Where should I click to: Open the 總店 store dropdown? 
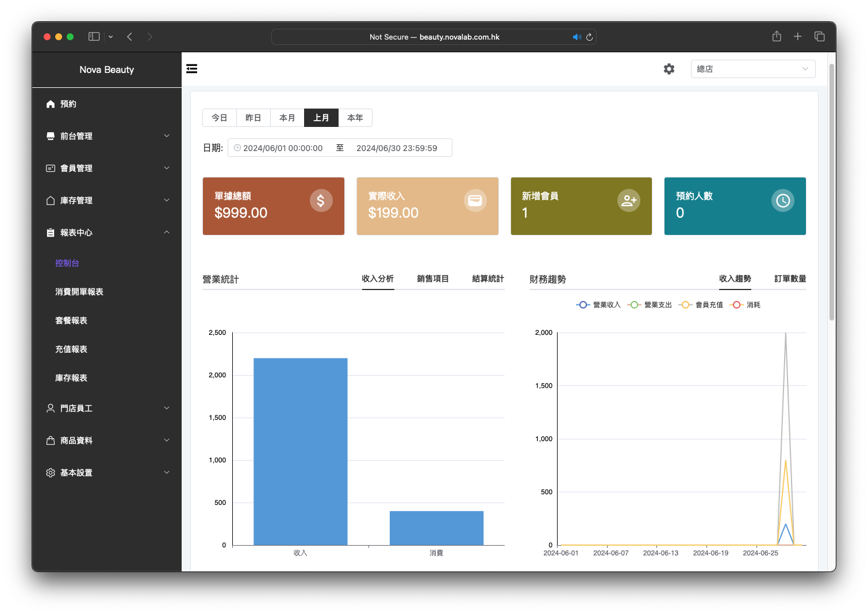coord(753,69)
